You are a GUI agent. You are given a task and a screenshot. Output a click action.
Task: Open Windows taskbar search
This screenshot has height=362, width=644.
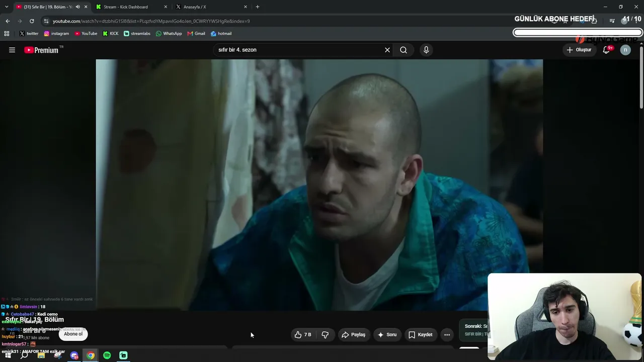[x=24, y=355]
